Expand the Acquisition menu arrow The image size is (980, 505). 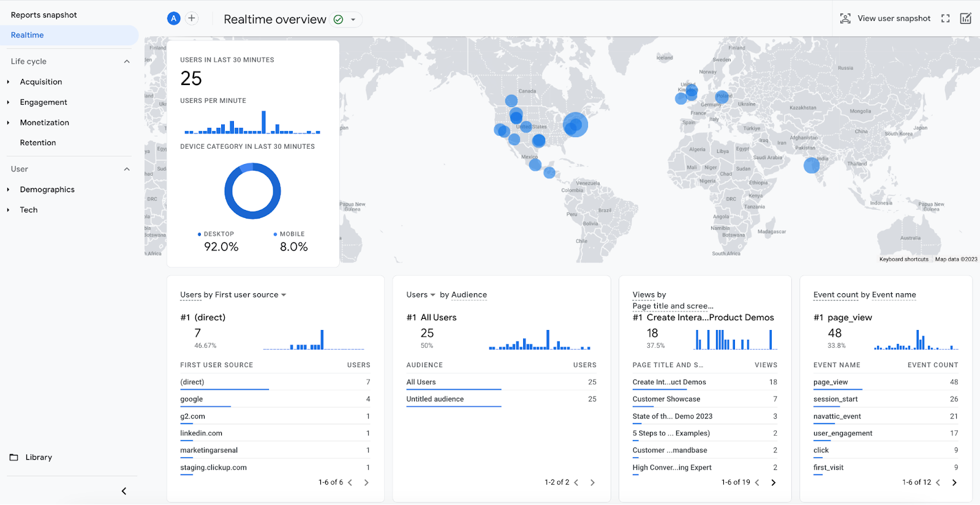coord(8,82)
